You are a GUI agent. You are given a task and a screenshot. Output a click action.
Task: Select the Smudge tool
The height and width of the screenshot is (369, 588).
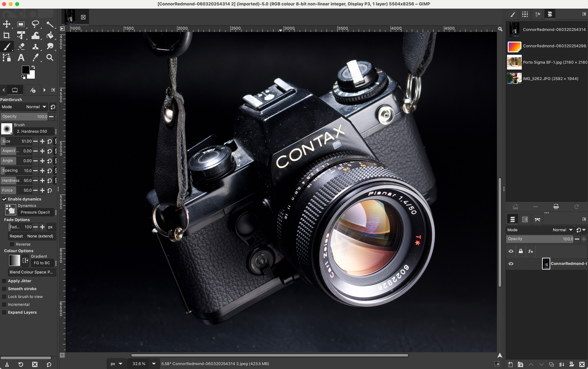[50, 46]
